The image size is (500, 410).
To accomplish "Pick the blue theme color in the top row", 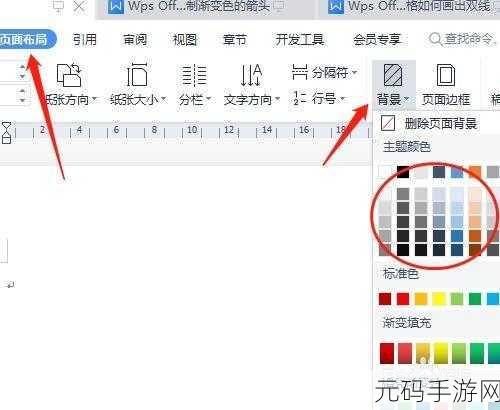I will 457,172.
